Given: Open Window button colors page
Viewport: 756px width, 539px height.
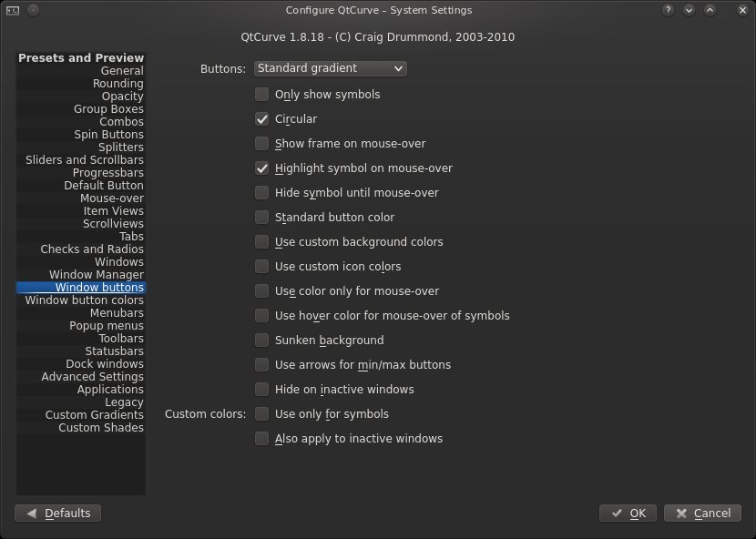Looking at the screenshot, I should pyautogui.click(x=81, y=300).
